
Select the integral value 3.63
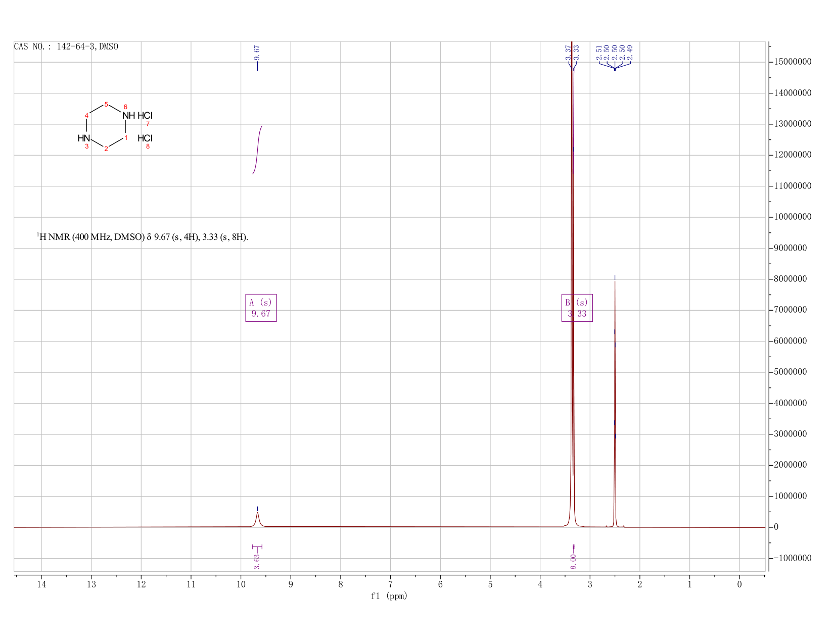click(x=257, y=561)
